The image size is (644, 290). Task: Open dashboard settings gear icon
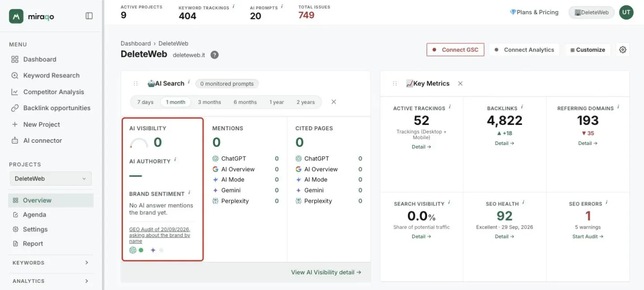[x=623, y=50]
